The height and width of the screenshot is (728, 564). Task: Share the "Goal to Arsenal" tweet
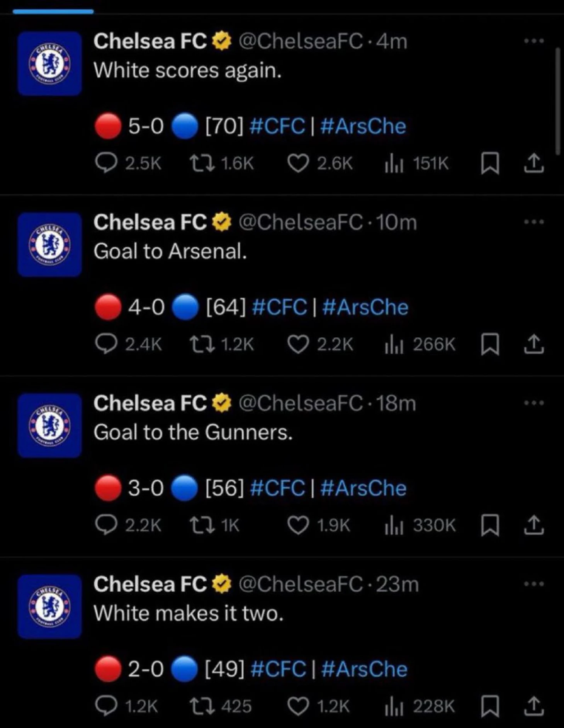pos(534,344)
